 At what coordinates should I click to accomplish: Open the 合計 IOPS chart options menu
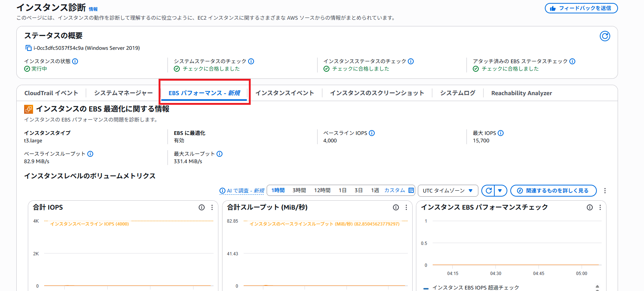tap(212, 207)
